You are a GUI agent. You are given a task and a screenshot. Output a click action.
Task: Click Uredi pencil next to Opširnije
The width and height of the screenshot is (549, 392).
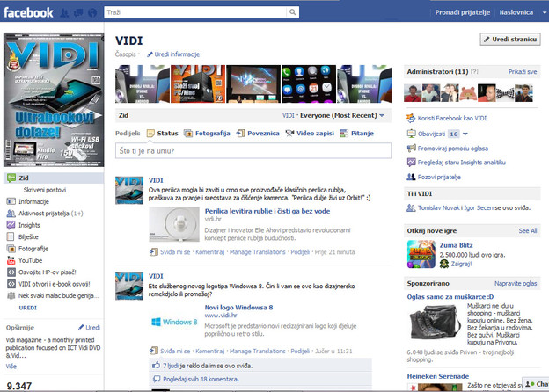point(89,328)
